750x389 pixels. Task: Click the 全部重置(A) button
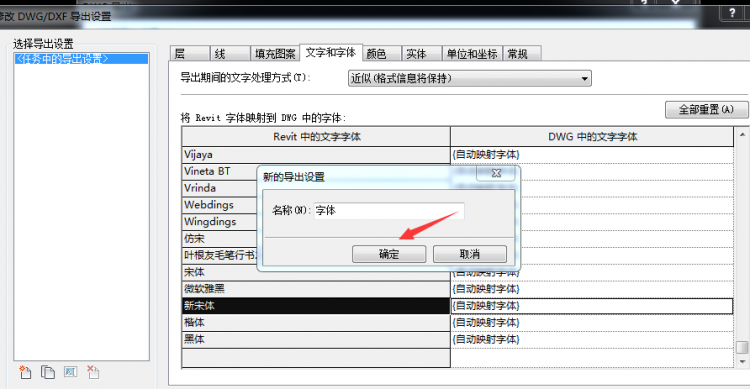coord(706,110)
